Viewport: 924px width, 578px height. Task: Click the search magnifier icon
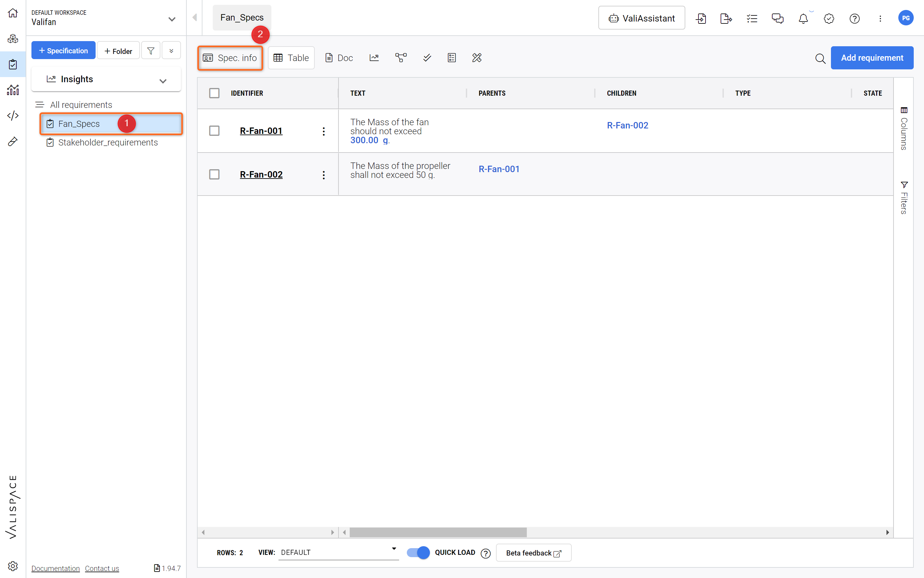pos(820,58)
